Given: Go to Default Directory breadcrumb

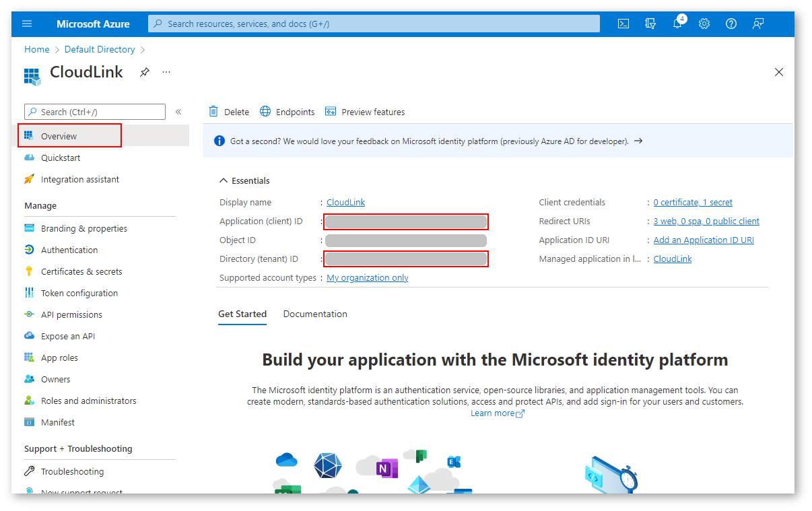Looking at the screenshot, I should [x=100, y=49].
